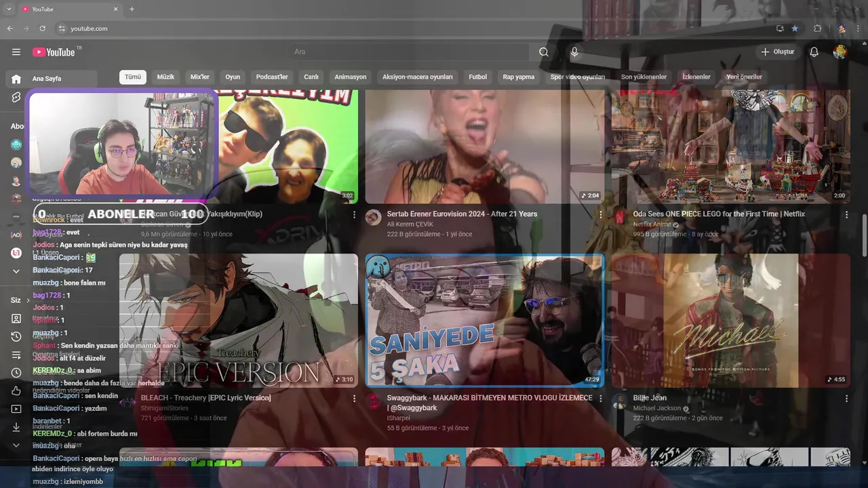Open Oda Sees ONE PIECE LEGO title

(x=719, y=214)
